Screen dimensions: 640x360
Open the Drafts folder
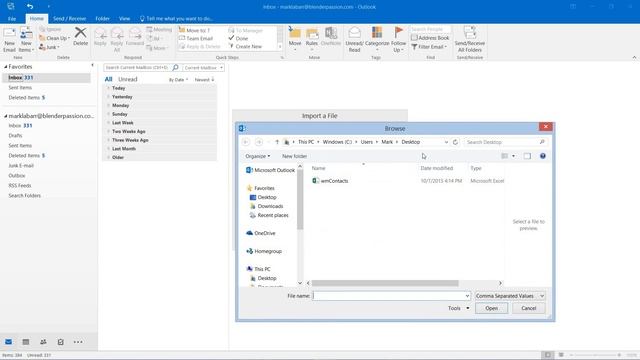(15, 136)
